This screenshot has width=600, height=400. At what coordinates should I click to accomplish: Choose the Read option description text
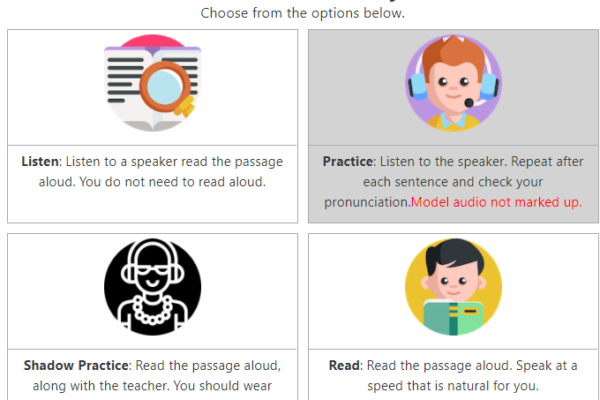tap(453, 376)
